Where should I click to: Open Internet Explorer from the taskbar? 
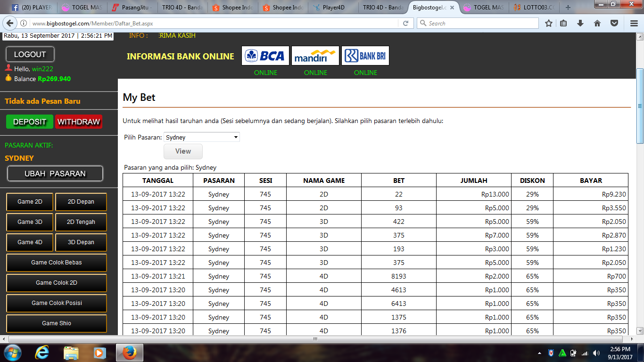pos(42,352)
